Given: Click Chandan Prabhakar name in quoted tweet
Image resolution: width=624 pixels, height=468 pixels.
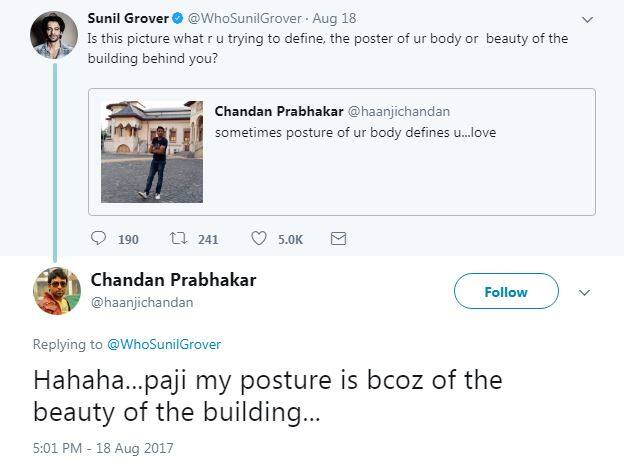Looking at the screenshot, I should [279, 111].
